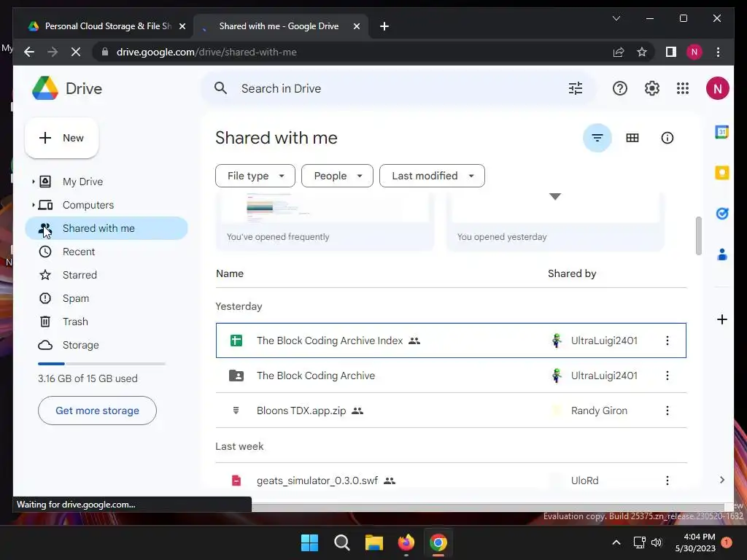747x560 pixels.
Task: Click the browser address bar URL
Action: point(206,52)
